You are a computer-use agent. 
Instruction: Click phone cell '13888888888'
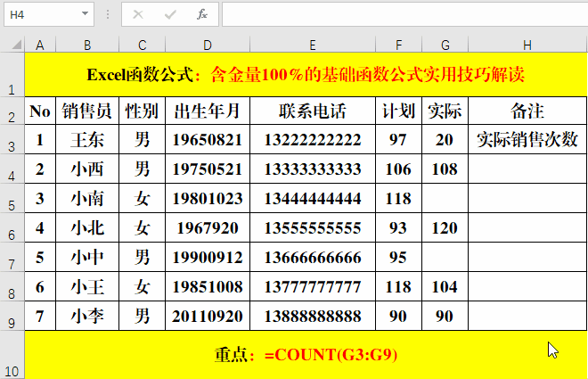(313, 316)
